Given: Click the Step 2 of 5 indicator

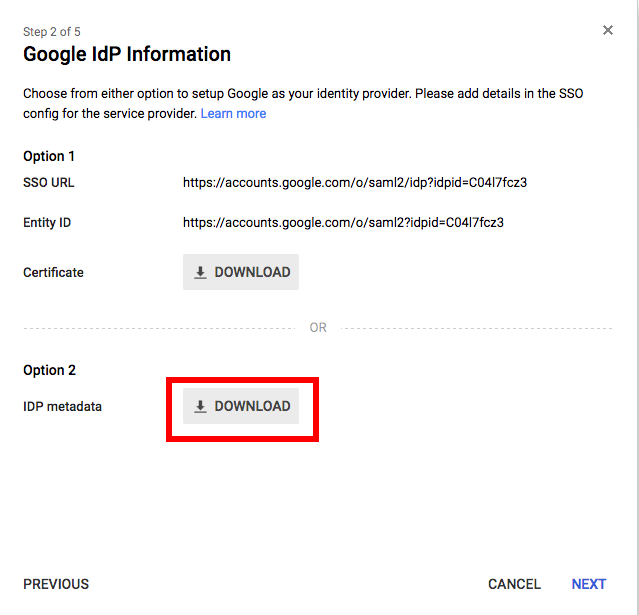Looking at the screenshot, I should pos(52,32).
